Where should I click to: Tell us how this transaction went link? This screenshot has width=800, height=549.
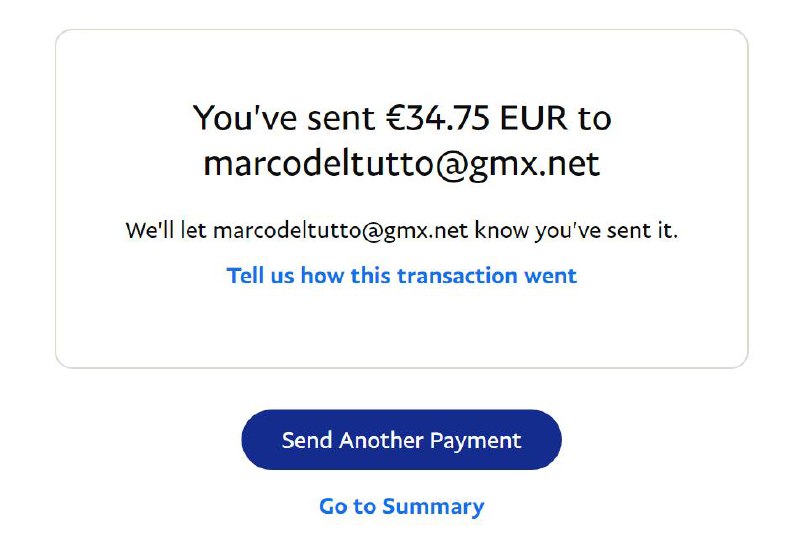401,275
